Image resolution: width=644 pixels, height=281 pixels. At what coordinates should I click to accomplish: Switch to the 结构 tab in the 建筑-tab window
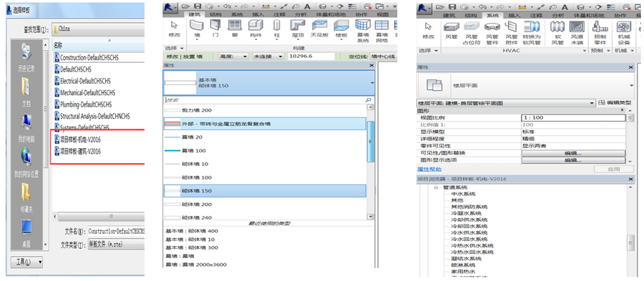(215, 14)
